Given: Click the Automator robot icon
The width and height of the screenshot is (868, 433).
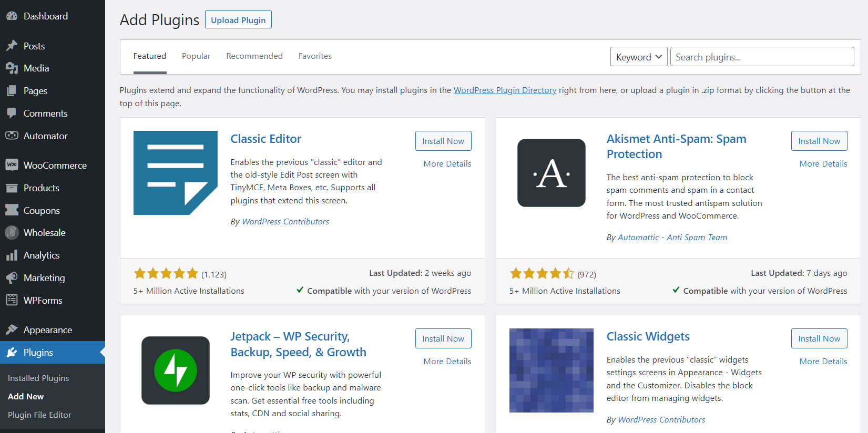Looking at the screenshot, I should (12, 136).
